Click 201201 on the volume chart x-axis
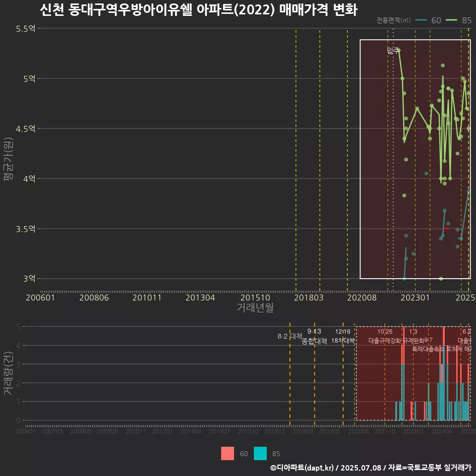Screen dimensions: 476x476 (163, 431)
